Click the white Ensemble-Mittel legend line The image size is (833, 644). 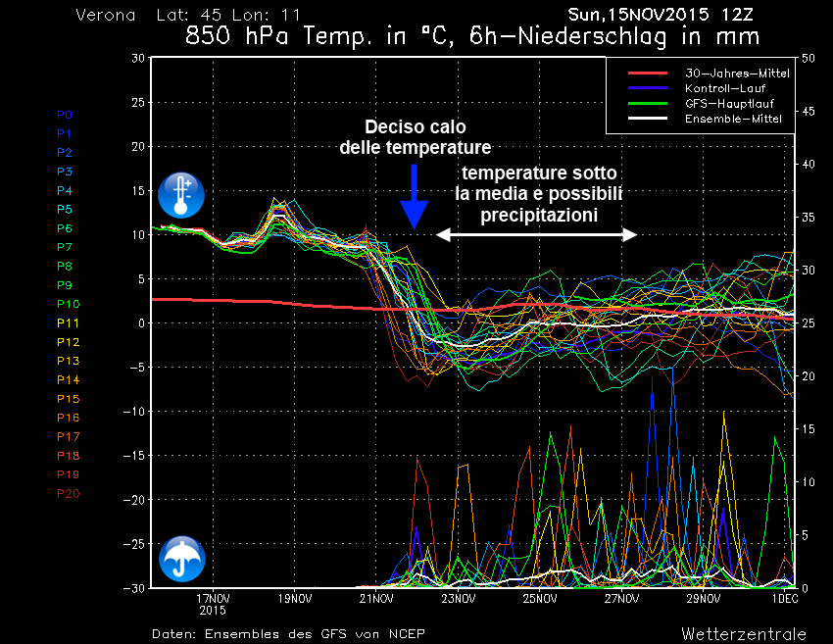pyautogui.click(x=648, y=118)
